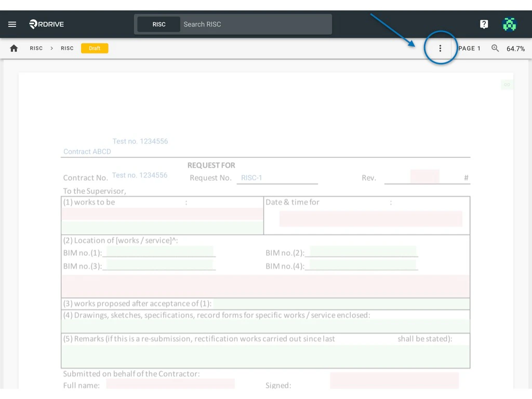Click the first RISC breadcrumb entry

36,48
